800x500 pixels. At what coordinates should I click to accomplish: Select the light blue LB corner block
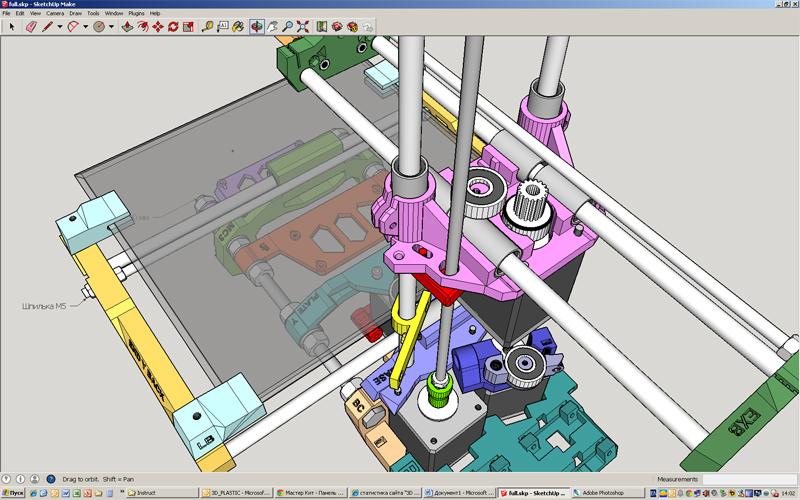tap(219, 414)
